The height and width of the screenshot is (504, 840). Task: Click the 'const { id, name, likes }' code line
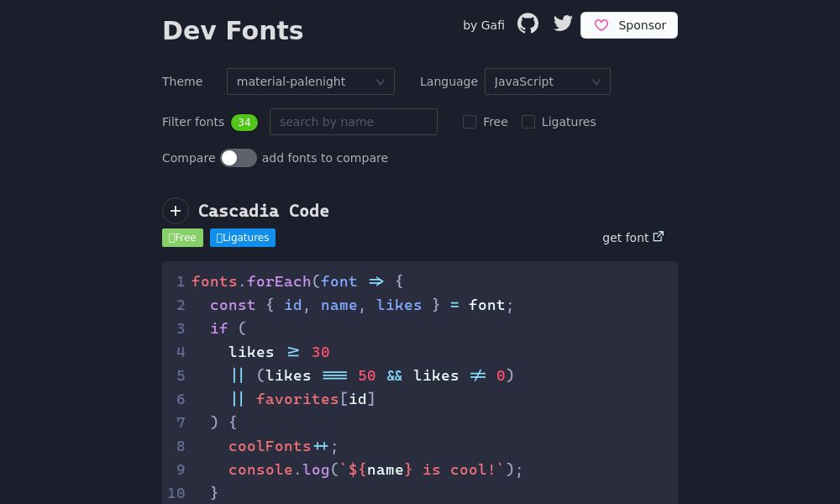pyautogui.click(x=361, y=305)
